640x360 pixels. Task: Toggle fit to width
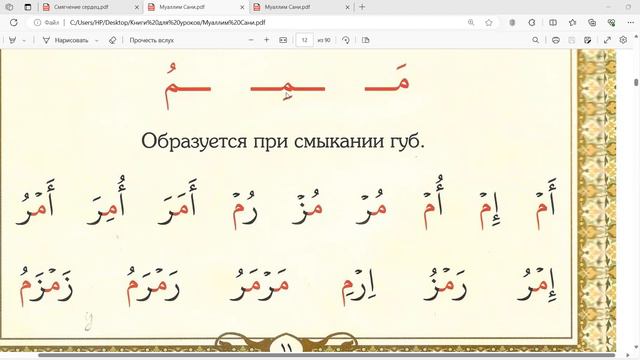283,40
